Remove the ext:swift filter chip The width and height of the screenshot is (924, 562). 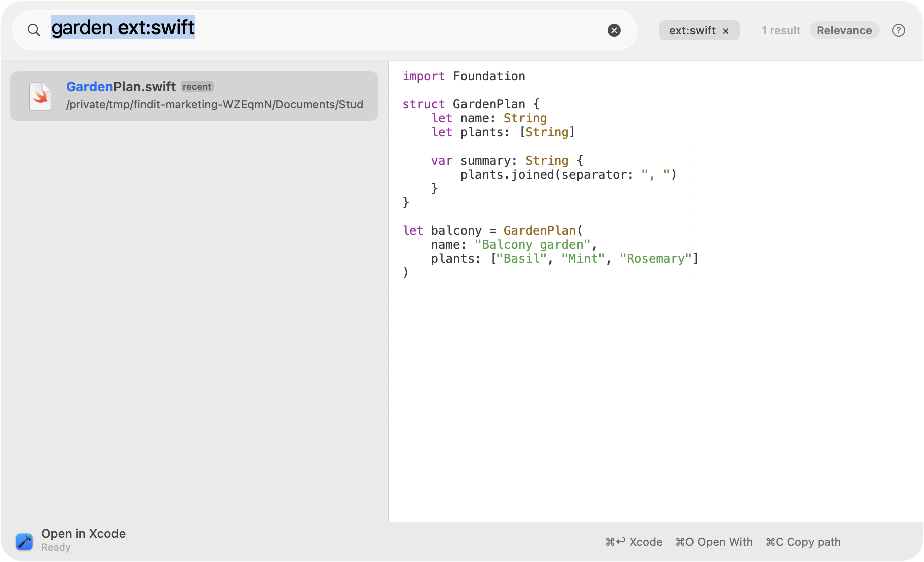(726, 31)
